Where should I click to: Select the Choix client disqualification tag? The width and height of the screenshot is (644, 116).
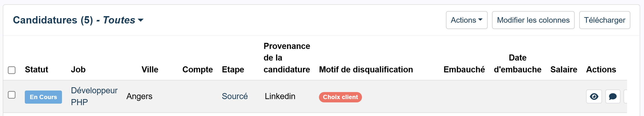340,97
